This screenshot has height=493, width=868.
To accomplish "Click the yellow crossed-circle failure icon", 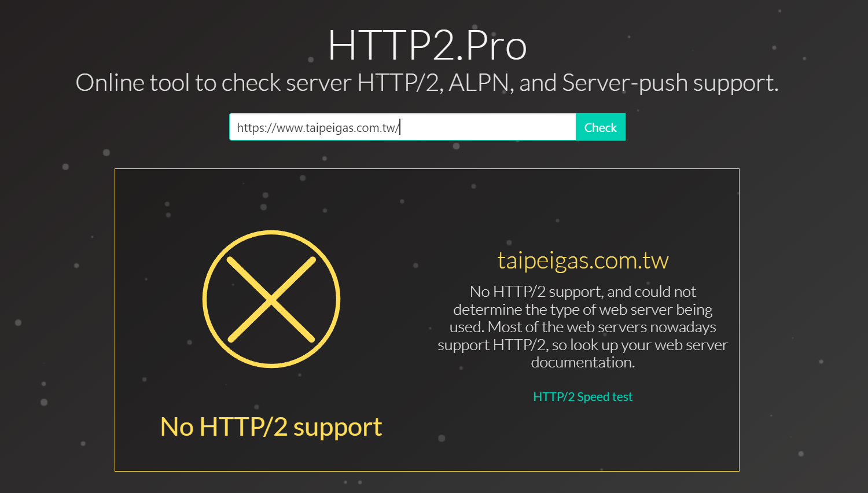I will 271,299.
